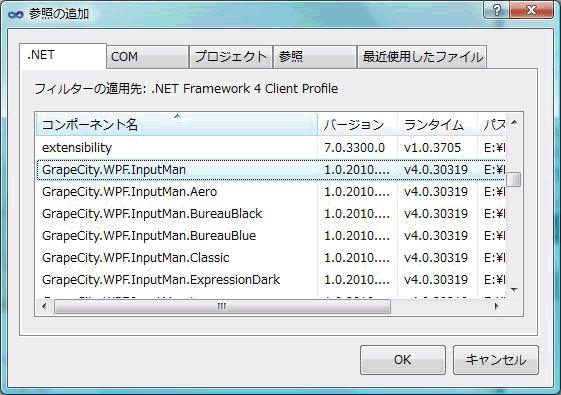The height and width of the screenshot is (395, 561).
Task: Select GrapeCity.WPF.InputMan.ExpressionDark row
Action: tap(271, 280)
